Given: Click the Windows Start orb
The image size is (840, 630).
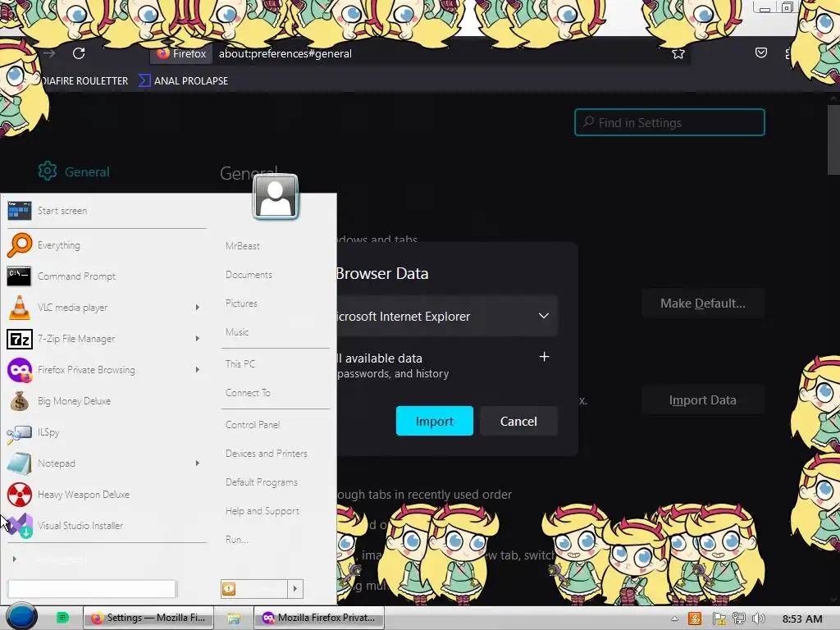Looking at the screenshot, I should coord(21,617).
